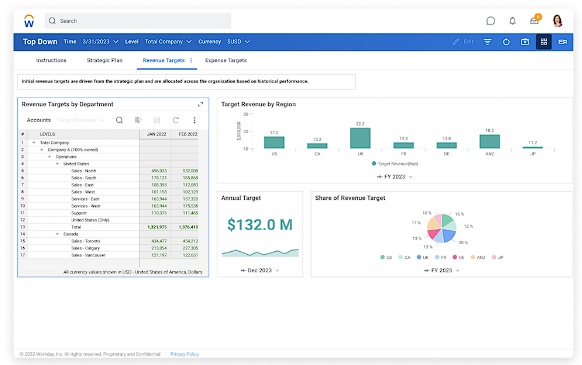Click the filter icon in blue toolbar
The image size is (582, 365).
pyautogui.click(x=487, y=42)
